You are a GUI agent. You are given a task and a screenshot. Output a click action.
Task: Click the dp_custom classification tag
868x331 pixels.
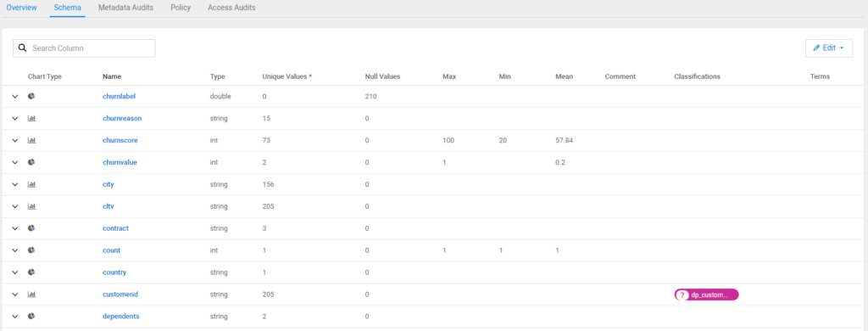tap(706, 295)
